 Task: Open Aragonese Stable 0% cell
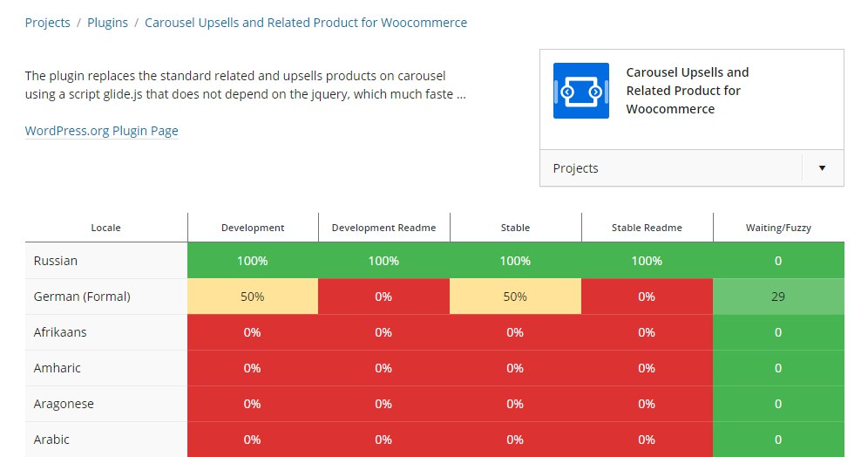tap(515, 404)
